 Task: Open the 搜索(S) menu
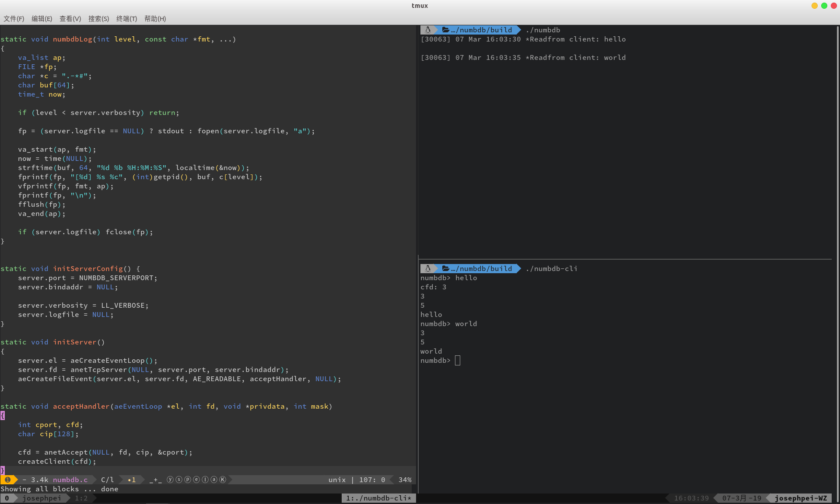coord(98,19)
